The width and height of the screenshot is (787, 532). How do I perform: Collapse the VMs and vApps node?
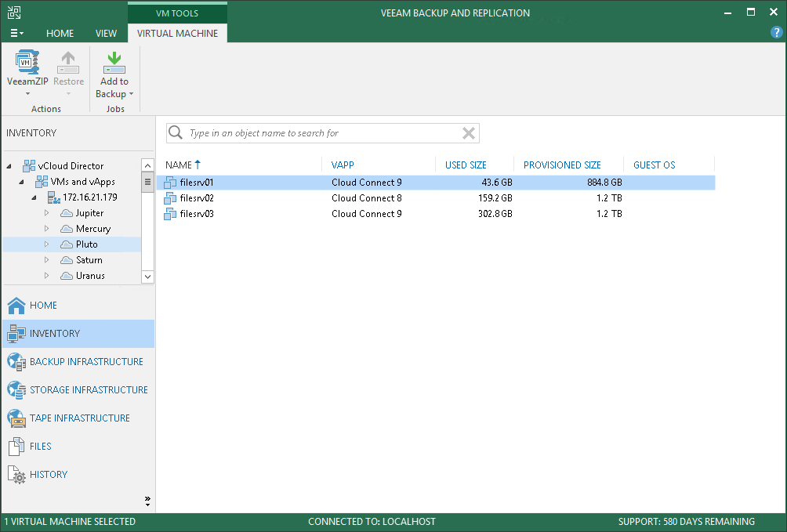click(x=22, y=182)
